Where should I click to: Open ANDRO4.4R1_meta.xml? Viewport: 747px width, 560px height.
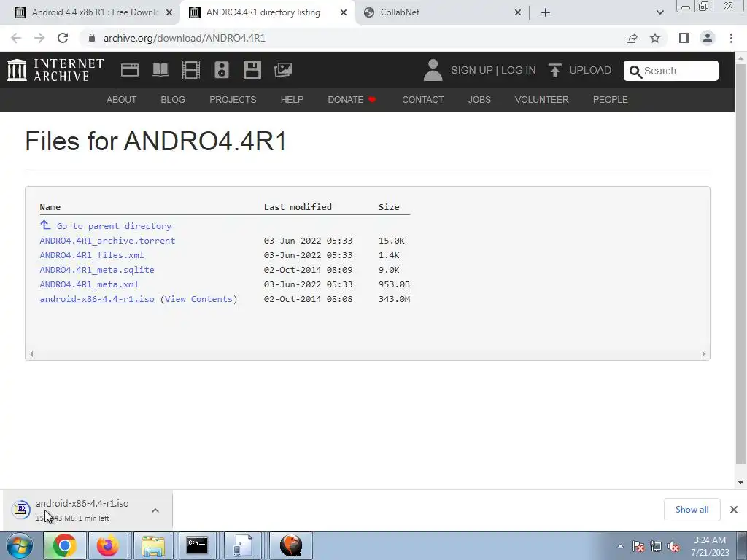pos(89,284)
